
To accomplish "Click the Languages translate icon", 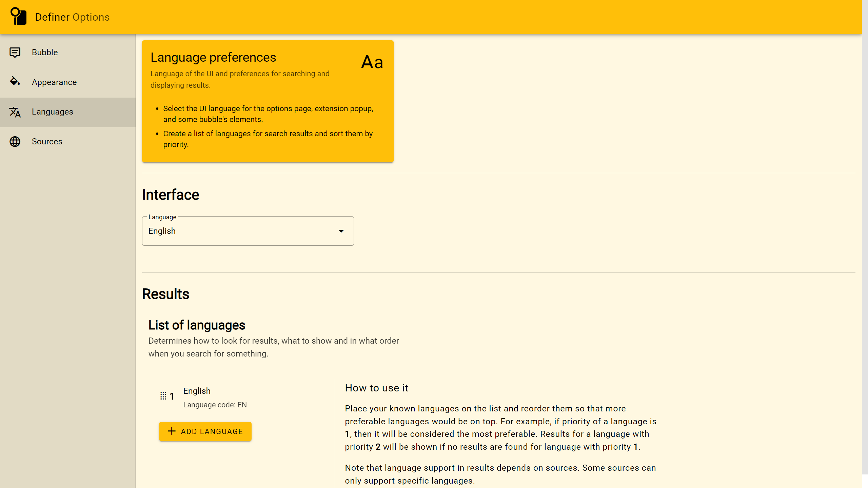I will pos(15,112).
